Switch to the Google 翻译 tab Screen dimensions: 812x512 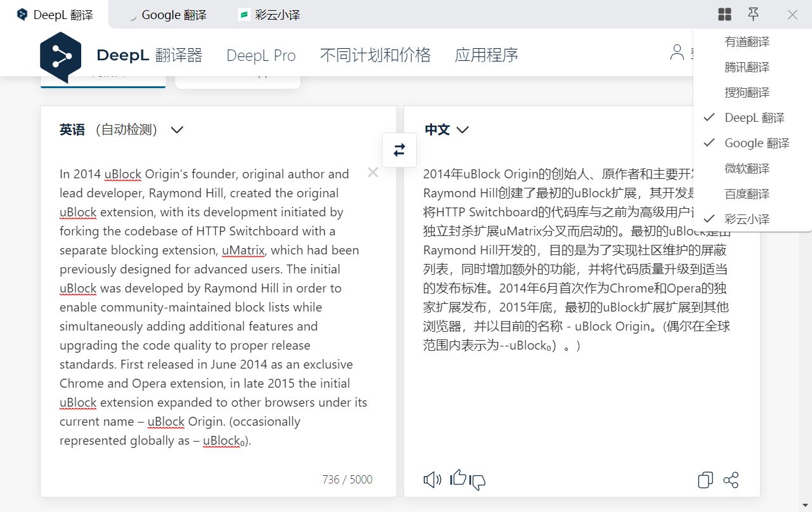click(x=166, y=14)
